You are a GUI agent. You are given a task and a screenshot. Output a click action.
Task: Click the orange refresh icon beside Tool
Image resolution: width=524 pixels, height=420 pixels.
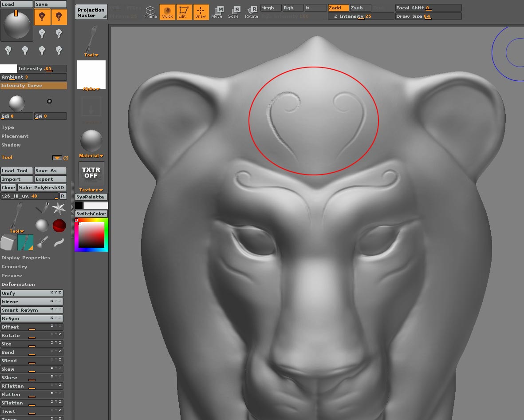click(66, 158)
